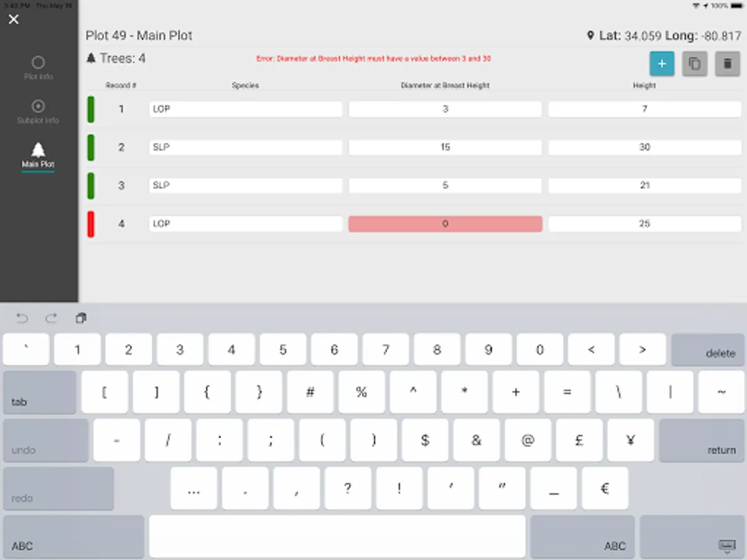Edit diameter field showing 3 in record 1

[445, 109]
